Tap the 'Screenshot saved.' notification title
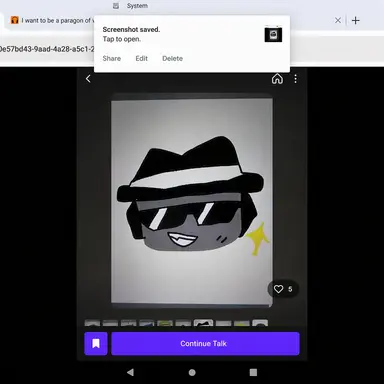Viewport: 384px width, 384px height. pyautogui.click(x=131, y=29)
